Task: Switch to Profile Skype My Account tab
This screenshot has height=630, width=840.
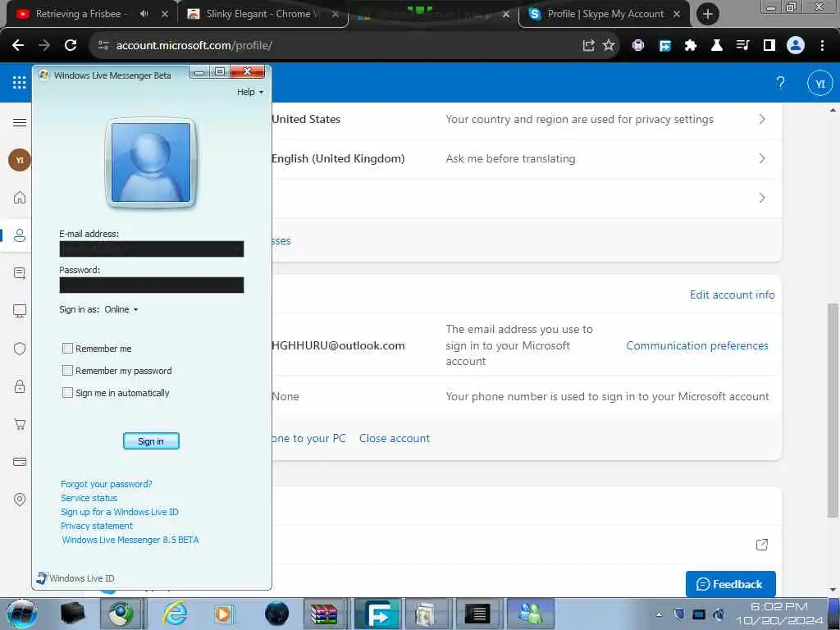Action: [605, 14]
